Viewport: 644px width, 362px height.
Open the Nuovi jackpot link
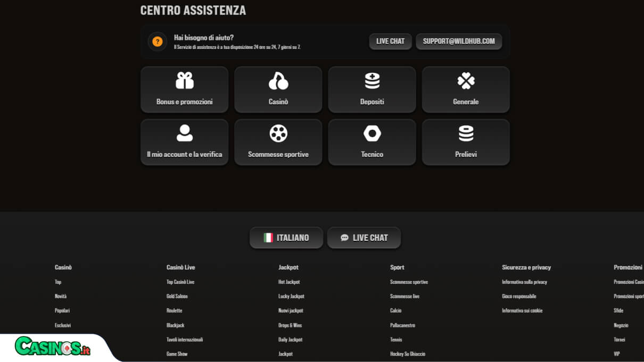click(x=291, y=310)
